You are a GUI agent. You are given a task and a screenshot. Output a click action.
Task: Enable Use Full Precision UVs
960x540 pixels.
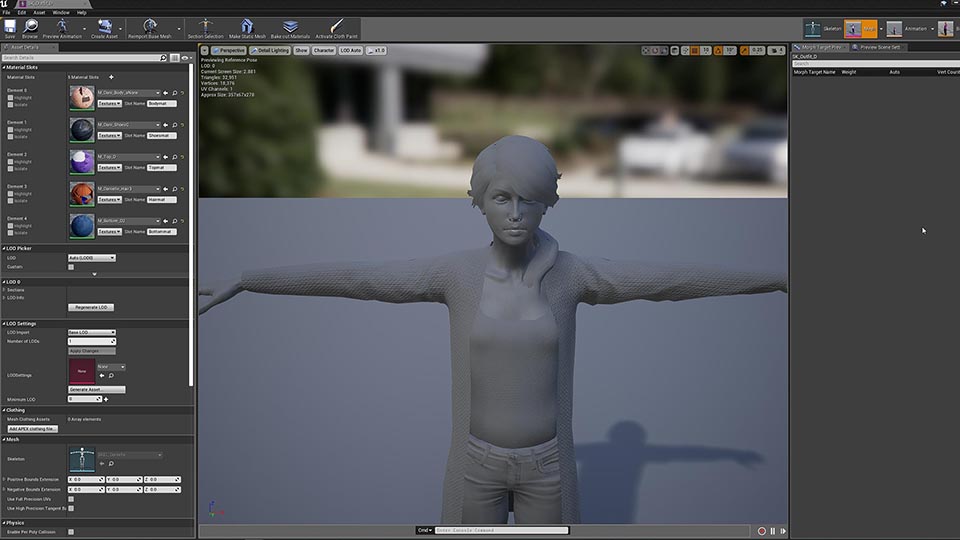(71, 499)
